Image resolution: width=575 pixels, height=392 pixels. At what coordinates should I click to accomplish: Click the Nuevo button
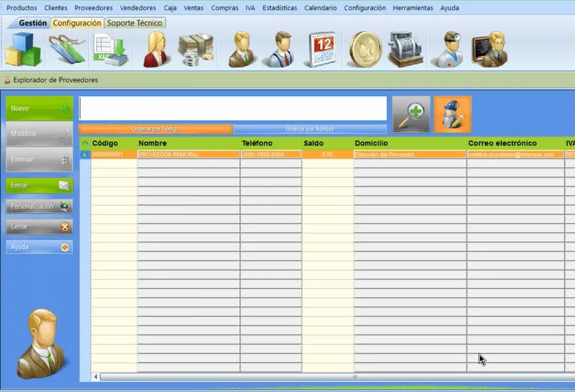[39, 108]
